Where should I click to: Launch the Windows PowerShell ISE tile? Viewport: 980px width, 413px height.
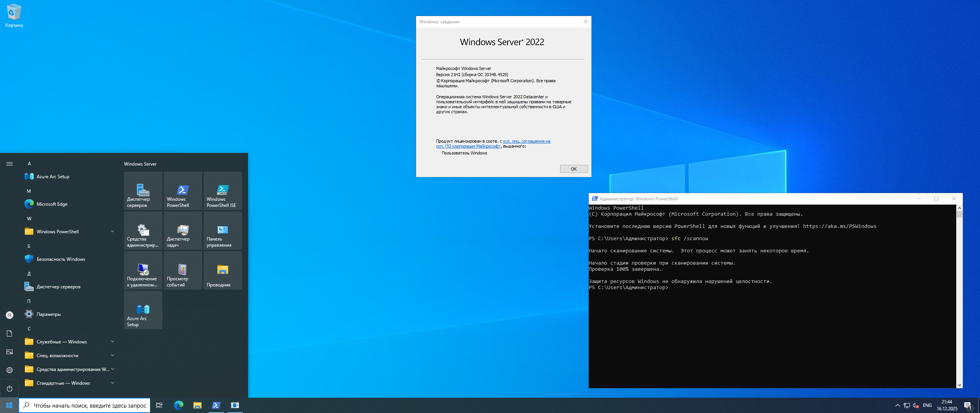click(x=222, y=191)
